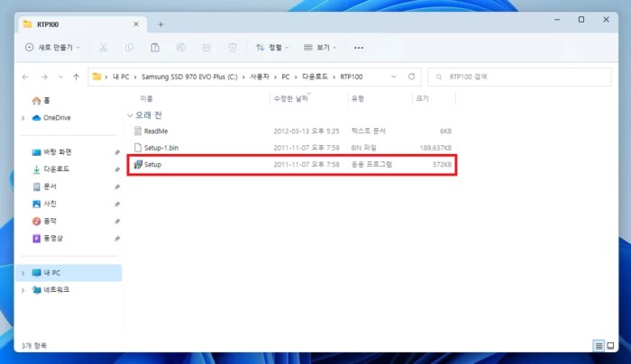
Task: Go forward with the right arrow
Action: (44, 77)
